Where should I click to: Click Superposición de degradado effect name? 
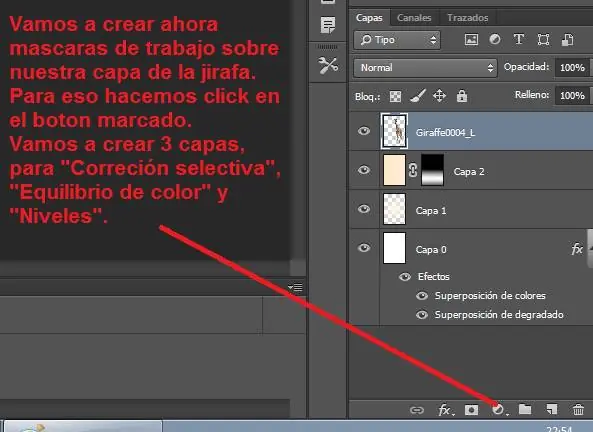[499, 315]
